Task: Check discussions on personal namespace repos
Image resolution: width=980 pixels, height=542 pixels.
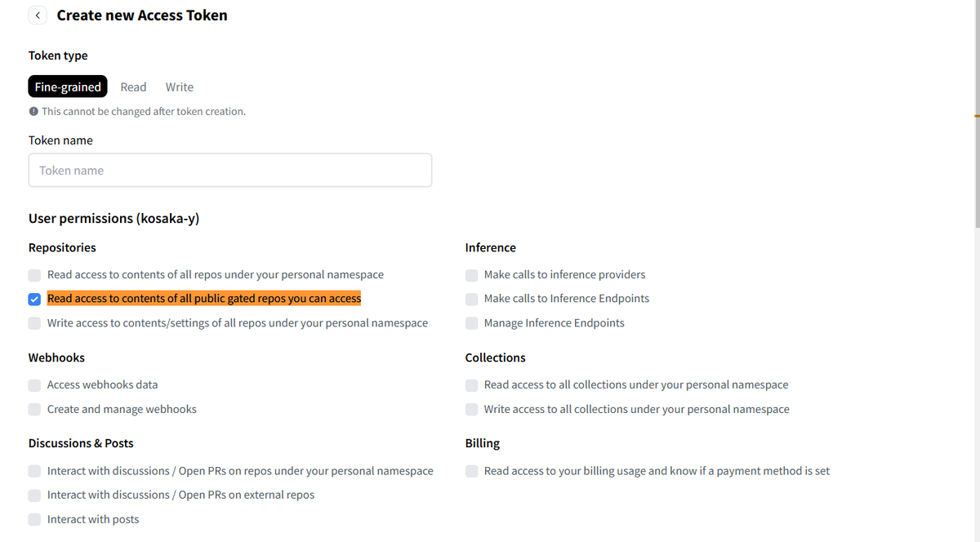Action: click(x=34, y=471)
